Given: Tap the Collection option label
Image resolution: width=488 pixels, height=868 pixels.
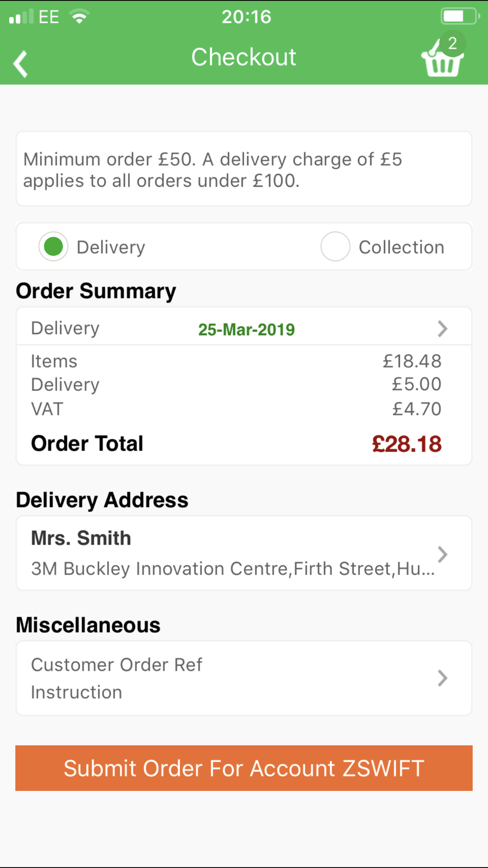Looking at the screenshot, I should 401,247.
